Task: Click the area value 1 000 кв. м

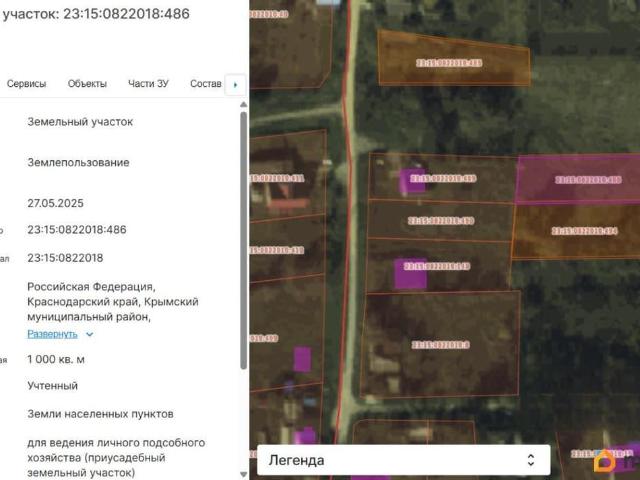Action: click(x=56, y=360)
